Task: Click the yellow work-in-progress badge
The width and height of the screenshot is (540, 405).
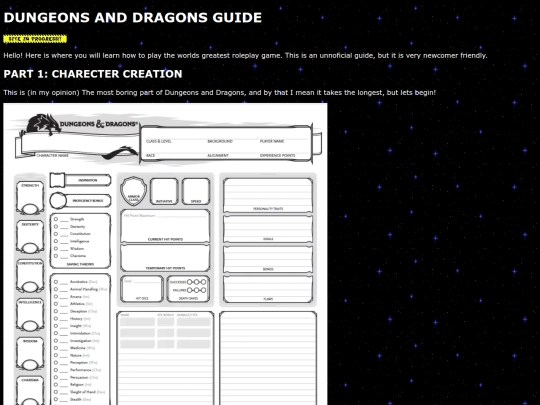Action: pyautogui.click(x=35, y=39)
